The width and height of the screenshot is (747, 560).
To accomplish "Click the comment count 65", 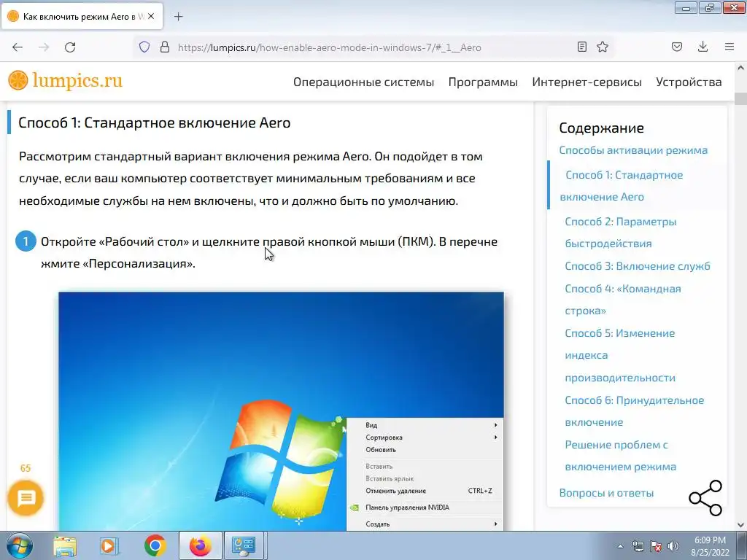I will [x=26, y=468].
